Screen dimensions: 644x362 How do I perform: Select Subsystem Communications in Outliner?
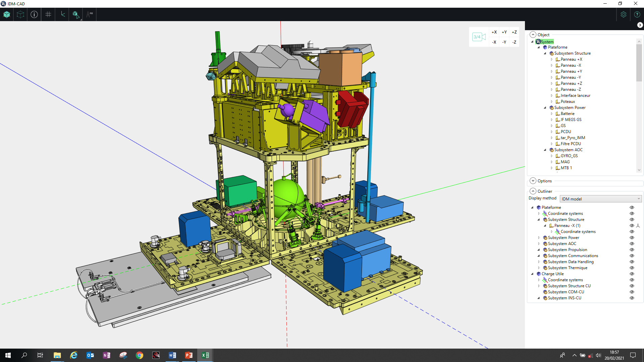[573, 256]
